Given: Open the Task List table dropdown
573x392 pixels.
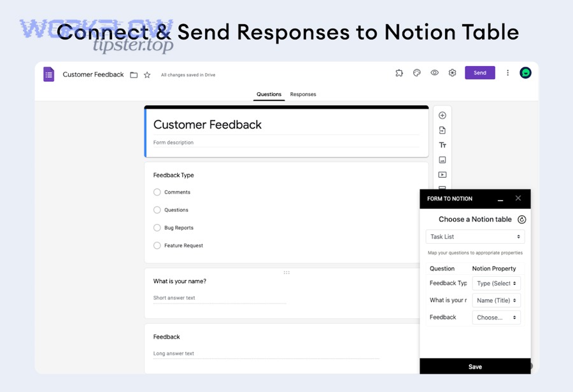Looking at the screenshot, I should (x=475, y=237).
